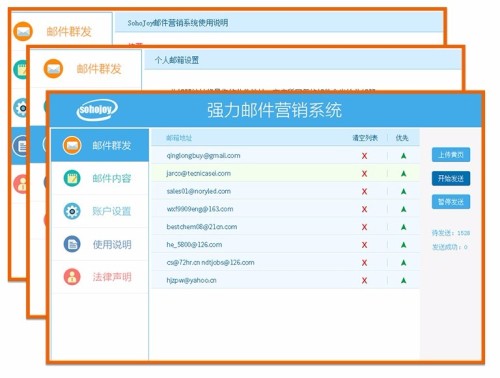500x378 pixels.
Task: Click 清空列表 in the table header
Action: [365, 138]
